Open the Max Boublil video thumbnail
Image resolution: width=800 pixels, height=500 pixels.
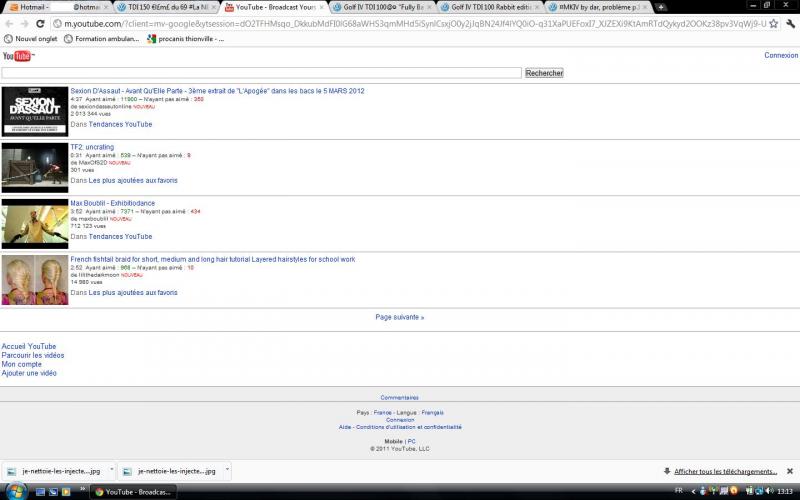point(35,223)
